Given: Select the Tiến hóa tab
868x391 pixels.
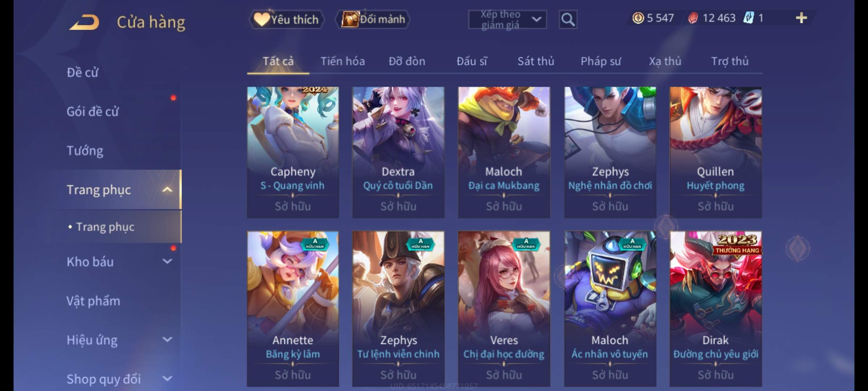Looking at the screenshot, I should [x=342, y=61].
